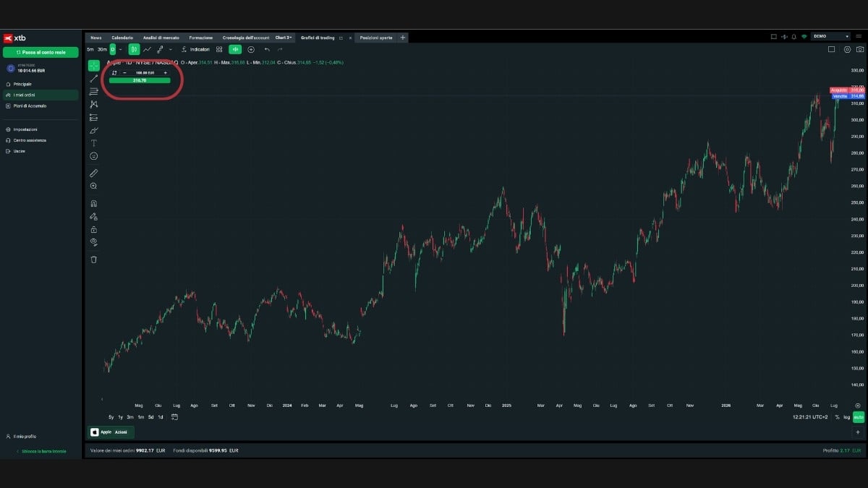Expand the timeframe dropdown arrow
This screenshot has width=868, height=488.
pos(120,49)
